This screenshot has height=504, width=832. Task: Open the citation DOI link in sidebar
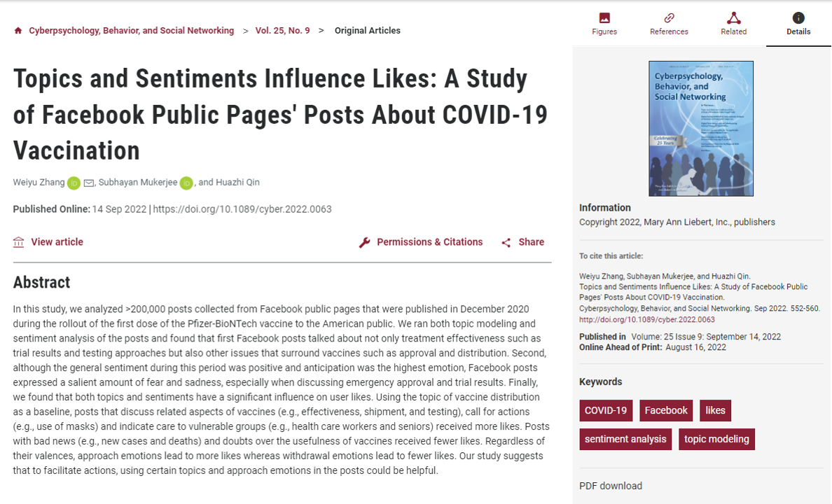tap(647, 320)
